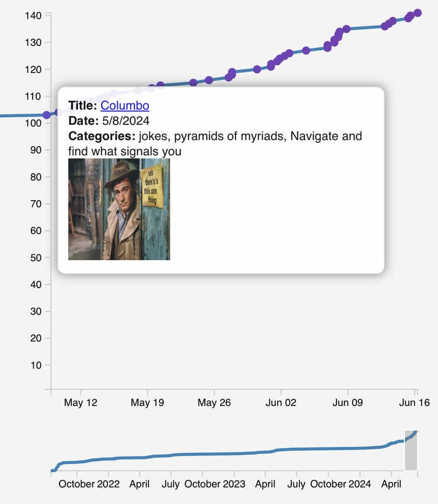The image size is (438, 504).
Task: Click the October 2024 overview axis label
Action: tap(340, 484)
